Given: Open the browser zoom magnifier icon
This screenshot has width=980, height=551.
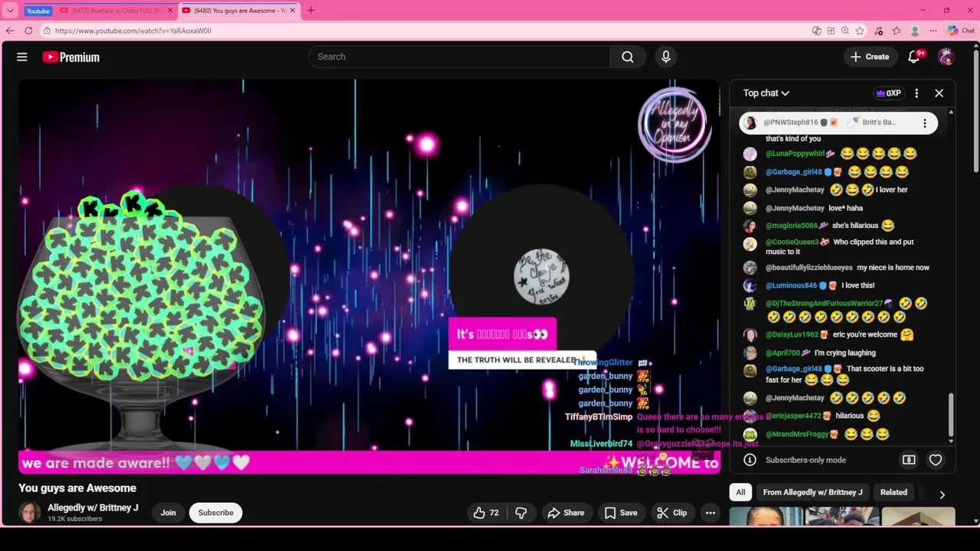Looking at the screenshot, I should (x=845, y=31).
